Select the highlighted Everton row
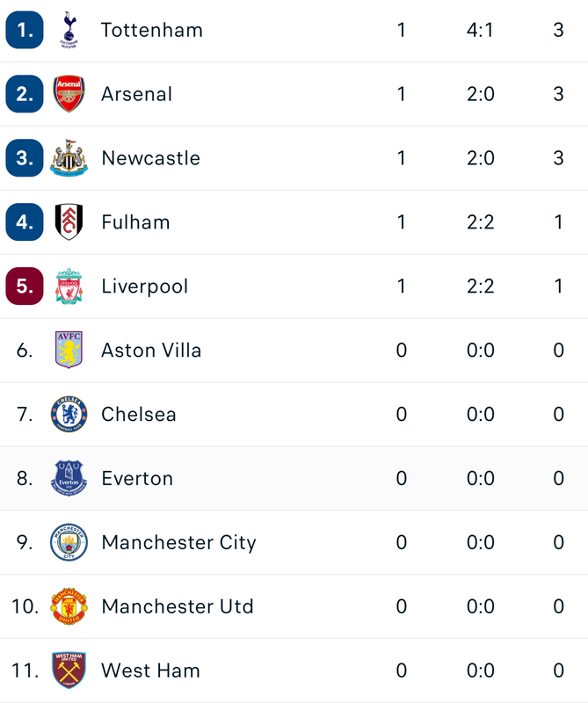 click(294, 478)
